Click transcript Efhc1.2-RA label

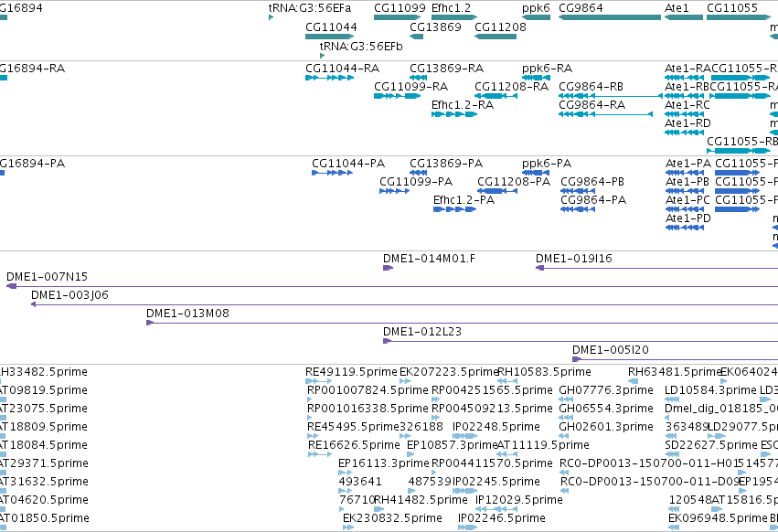[463, 105]
